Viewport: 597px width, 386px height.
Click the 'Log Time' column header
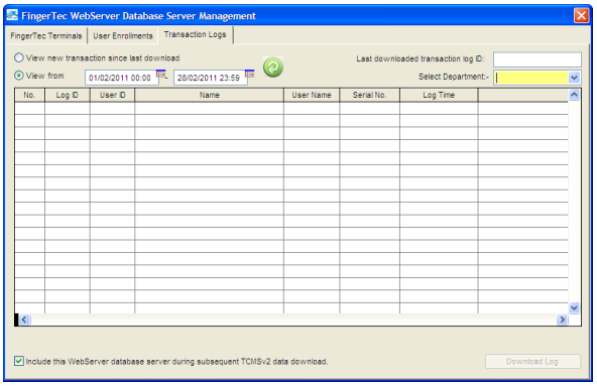(x=439, y=95)
